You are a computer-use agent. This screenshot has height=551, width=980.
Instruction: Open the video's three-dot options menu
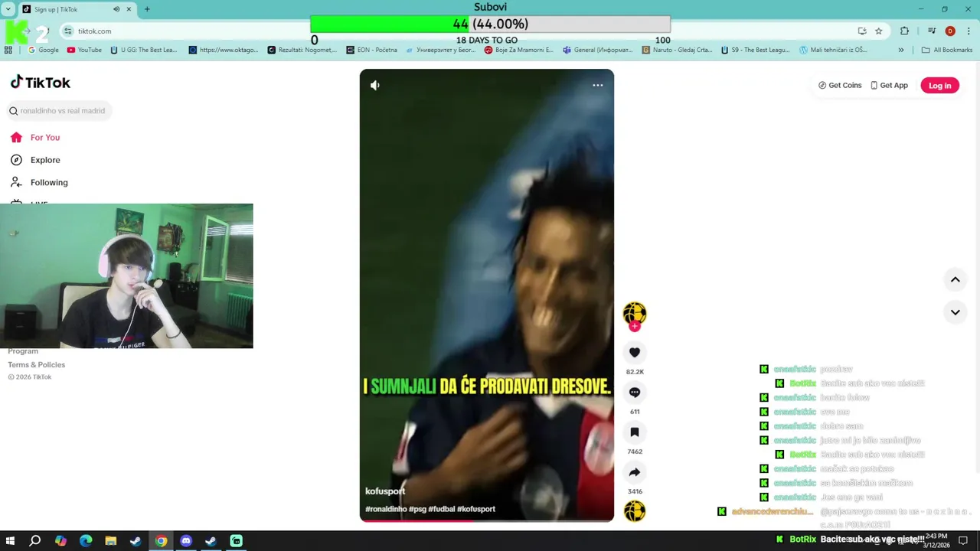[x=598, y=85]
